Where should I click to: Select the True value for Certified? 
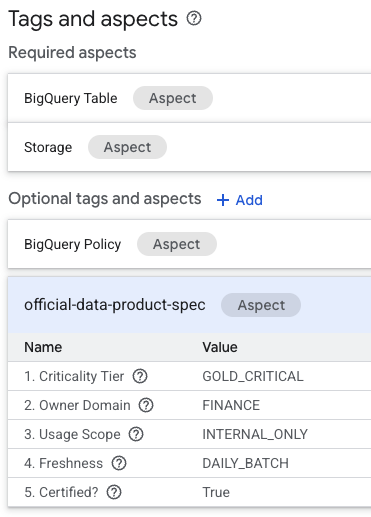(216, 492)
